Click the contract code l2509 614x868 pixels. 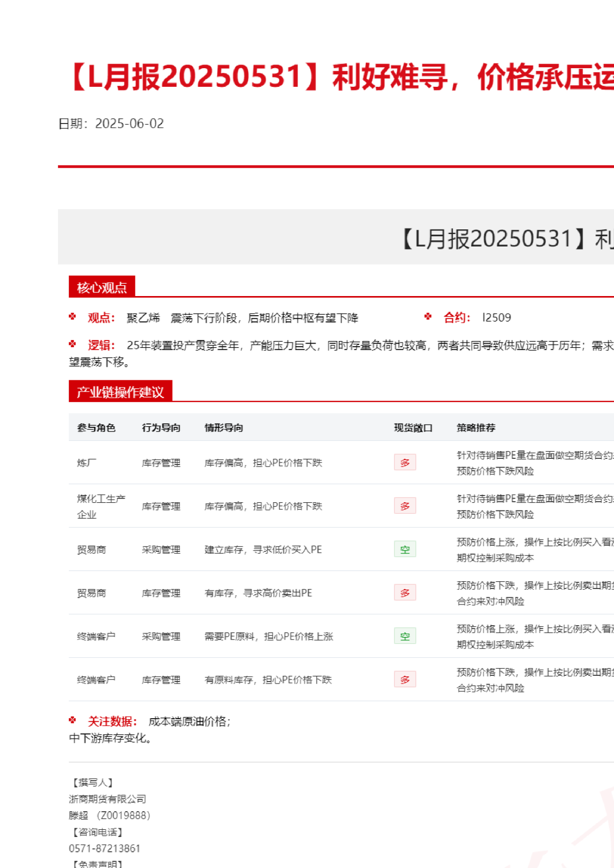496,318
